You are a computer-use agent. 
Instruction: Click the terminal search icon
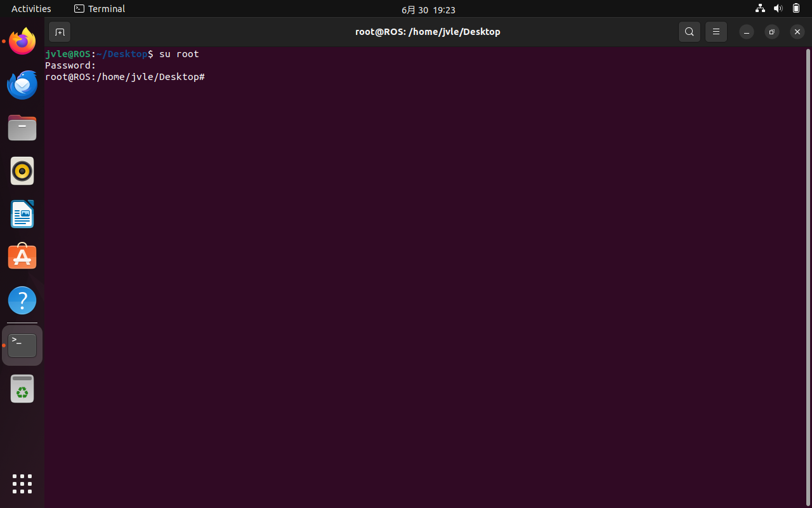(x=690, y=32)
